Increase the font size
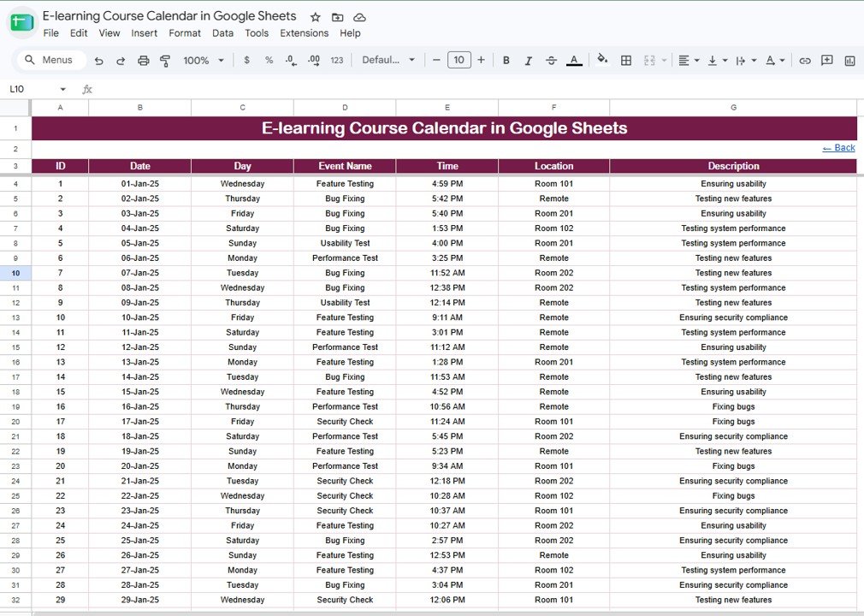Screen dimensions: 864x616 tap(481, 60)
